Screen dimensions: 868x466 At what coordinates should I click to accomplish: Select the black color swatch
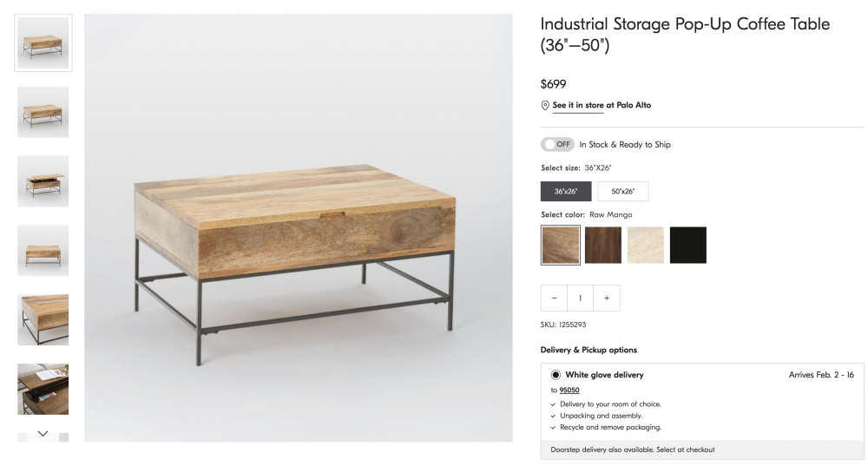click(x=688, y=245)
